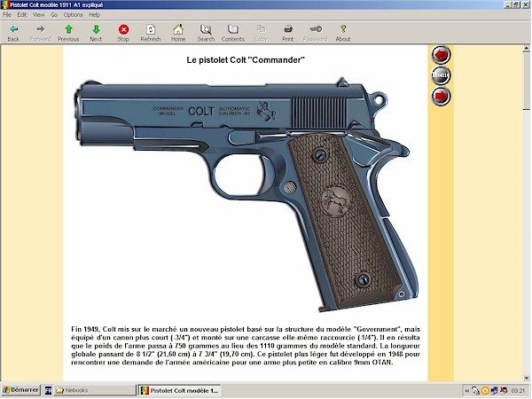The image size is (532, 399).
Task: Open the About dialog icon
Action: [343, 33]
